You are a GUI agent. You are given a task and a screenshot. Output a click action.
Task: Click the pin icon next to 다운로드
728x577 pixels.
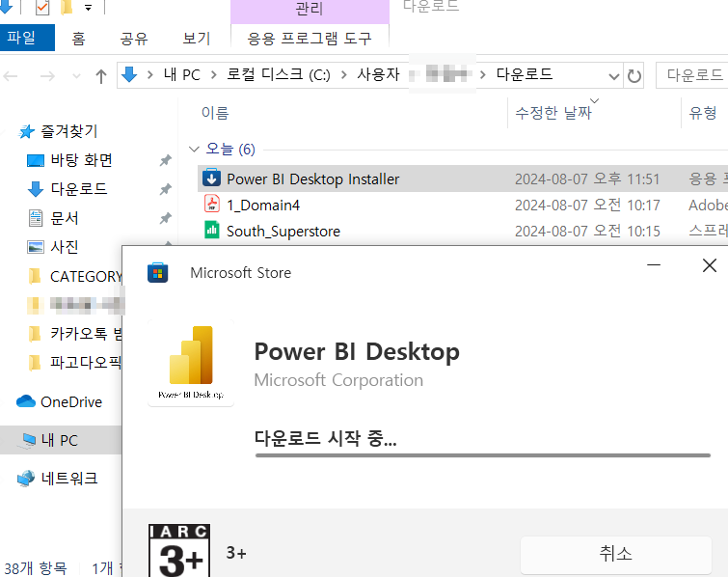165,189
